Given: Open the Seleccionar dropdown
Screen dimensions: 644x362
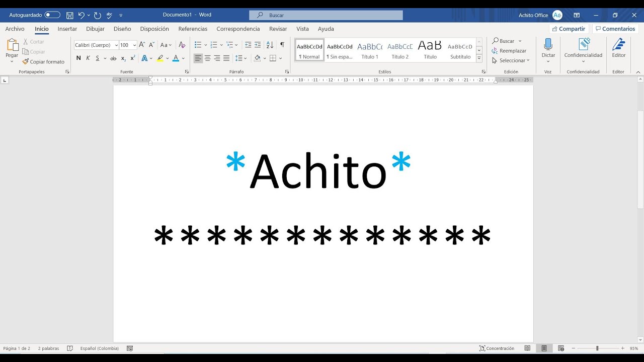Looking at the screenshot, I should pyautogui.click(x=511, y=60).
